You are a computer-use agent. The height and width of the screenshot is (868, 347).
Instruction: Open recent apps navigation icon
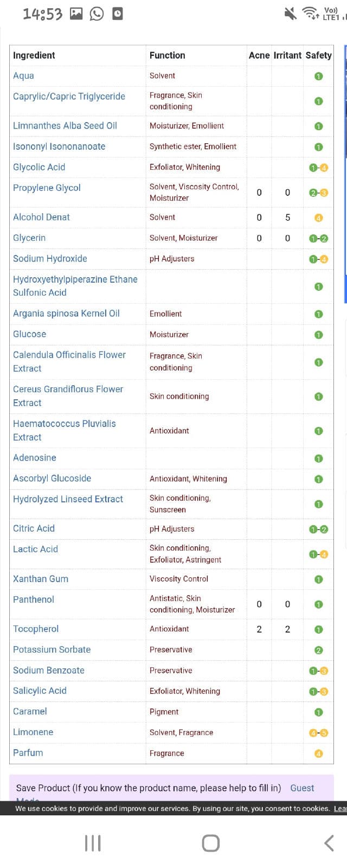[93, 843]
